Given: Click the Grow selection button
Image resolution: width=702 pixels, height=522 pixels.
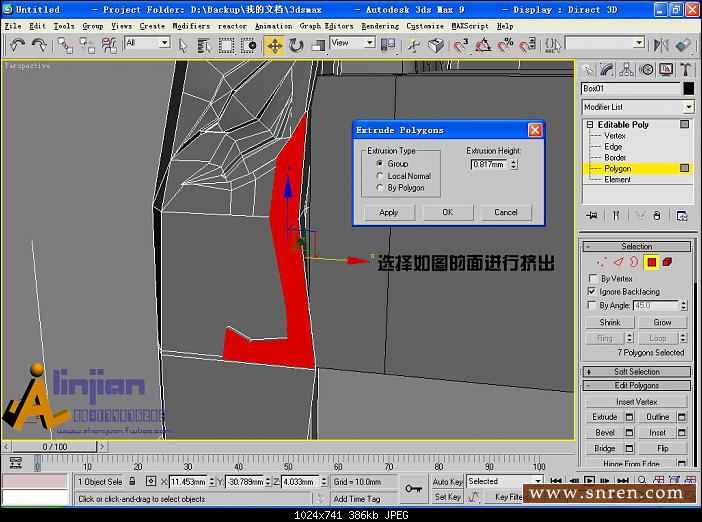Looking at the screenshot, I should (663, 323).
